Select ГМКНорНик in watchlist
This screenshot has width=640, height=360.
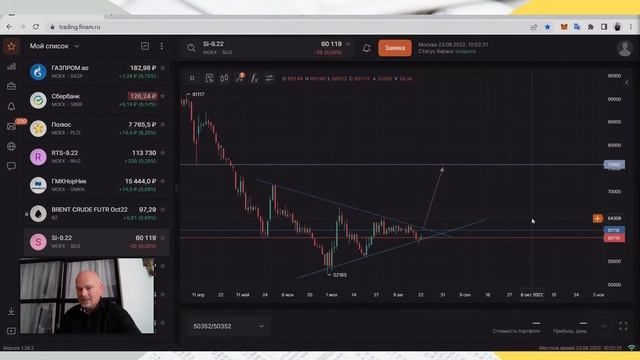click(96, 185)
